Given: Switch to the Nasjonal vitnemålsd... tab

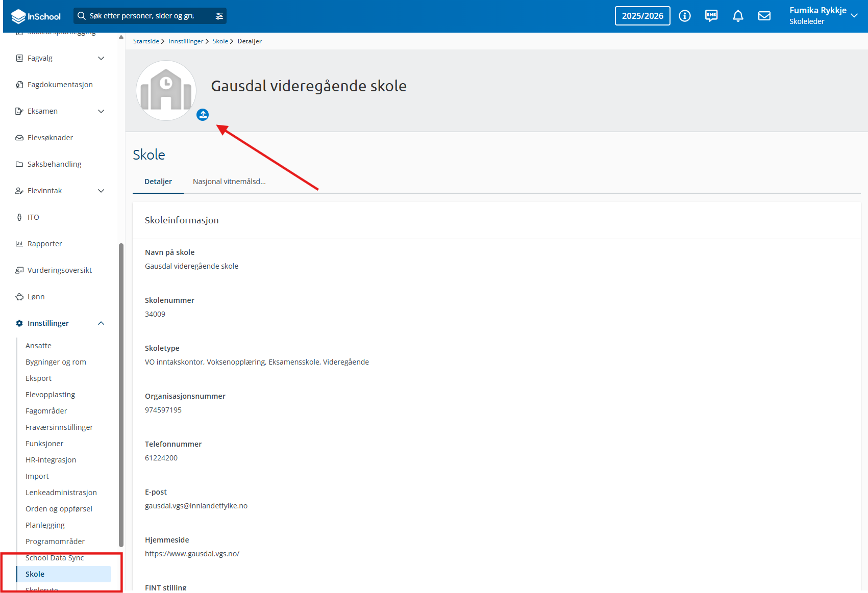Looking at the screenshot, I should 229,182.
